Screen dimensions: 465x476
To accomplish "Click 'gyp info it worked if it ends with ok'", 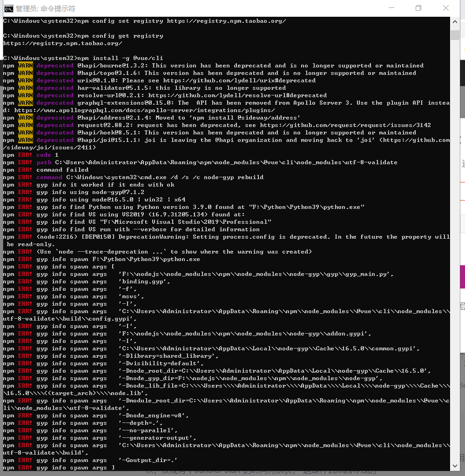I will (89, 185).
